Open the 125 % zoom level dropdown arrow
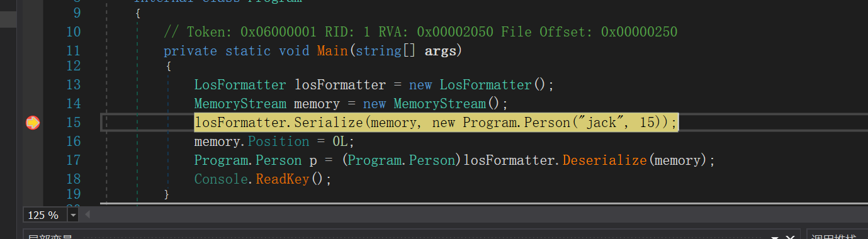868x239 pixels. pos(73,215)
